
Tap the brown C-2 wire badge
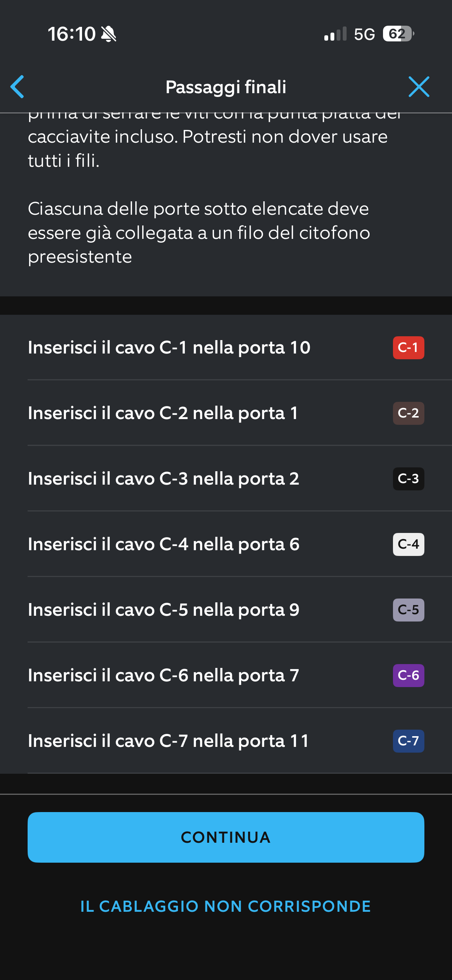click(x=408, y=413)
